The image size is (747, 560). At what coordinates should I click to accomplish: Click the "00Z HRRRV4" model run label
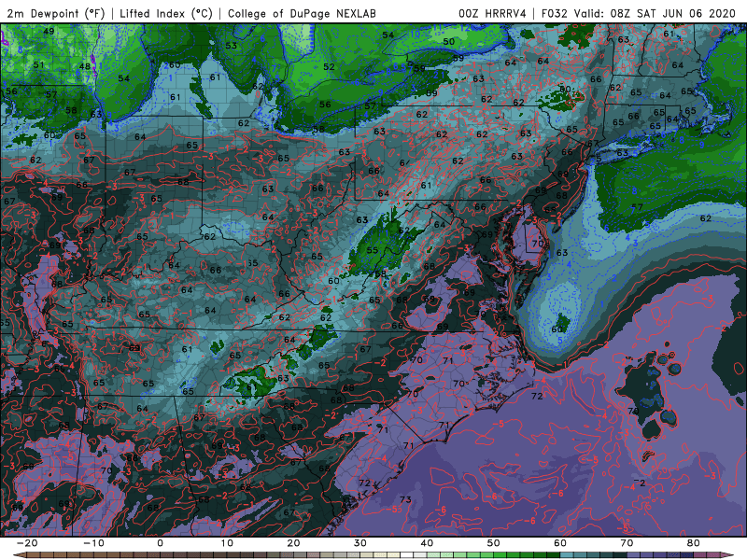tap(493, 14)
